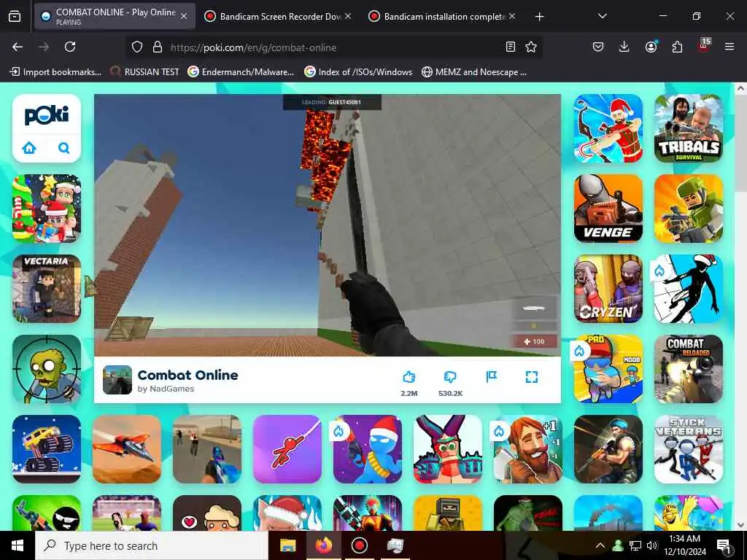Viewport: 747px width, 560px height.
Task: Click the Combat Online game title icon
Action: [117, 380]
